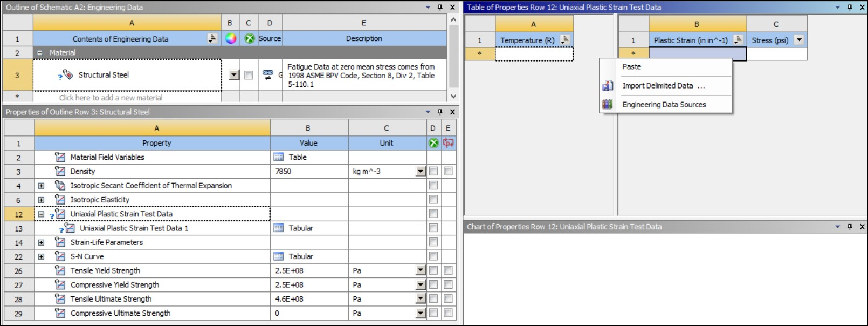This screenshot has height=326, width=868.
Task: Click the property icon beside Material Field Variables
Action: 60,157
